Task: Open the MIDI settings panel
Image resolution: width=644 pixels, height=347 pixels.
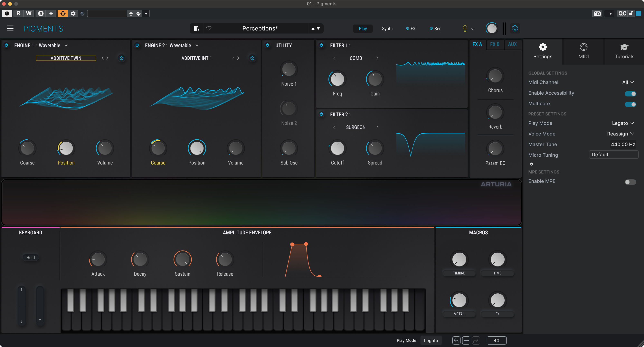Action: click(584, 51)
